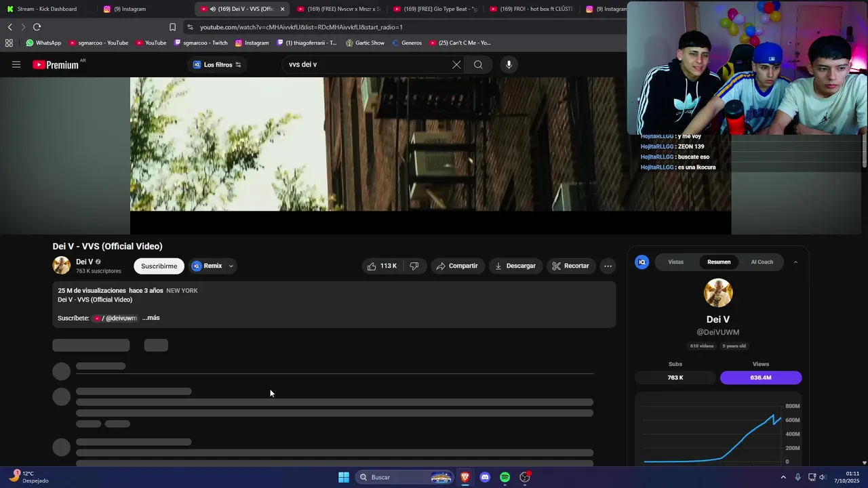868x488 pixels.
Task: Click the magnifier search button
Action: [478, 64]
